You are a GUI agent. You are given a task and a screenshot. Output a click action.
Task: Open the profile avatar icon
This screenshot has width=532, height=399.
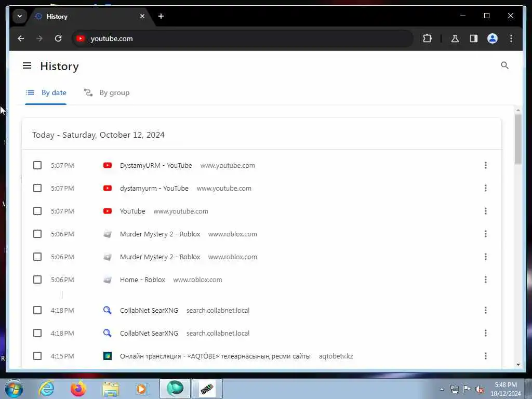tap(493, 38)
